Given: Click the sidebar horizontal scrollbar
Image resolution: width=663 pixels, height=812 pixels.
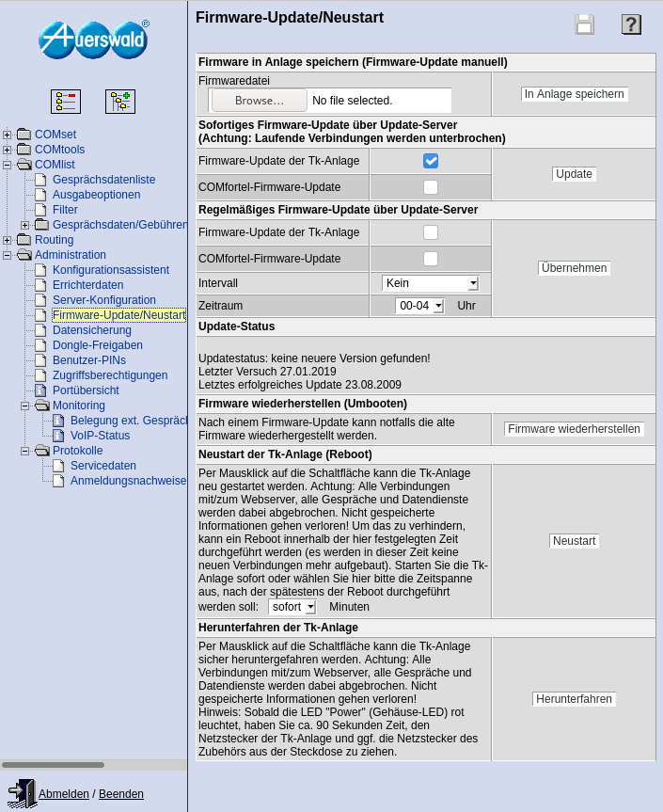Looking at the screenshot, I should tap(54, 765).
